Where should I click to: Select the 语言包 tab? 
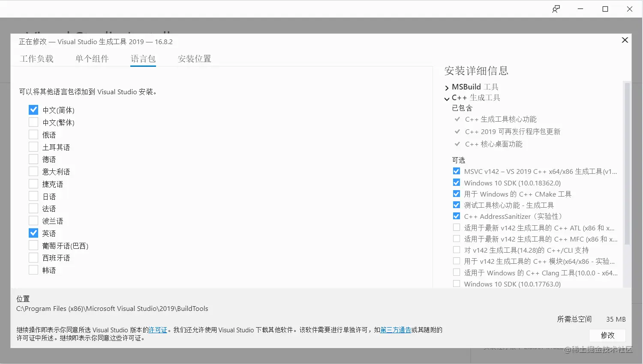pyautogui.click(x=143, y=59)
